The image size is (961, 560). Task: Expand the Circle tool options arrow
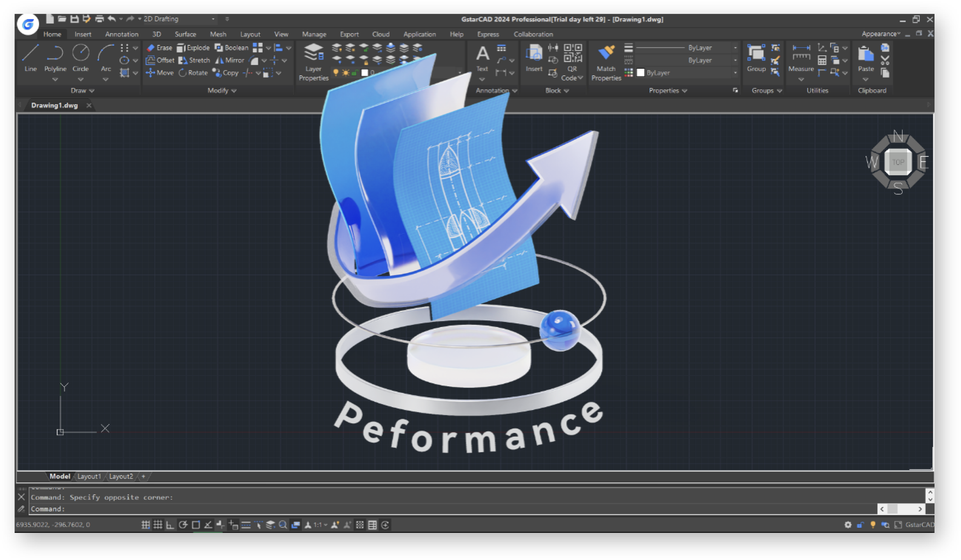click(80, 79)
